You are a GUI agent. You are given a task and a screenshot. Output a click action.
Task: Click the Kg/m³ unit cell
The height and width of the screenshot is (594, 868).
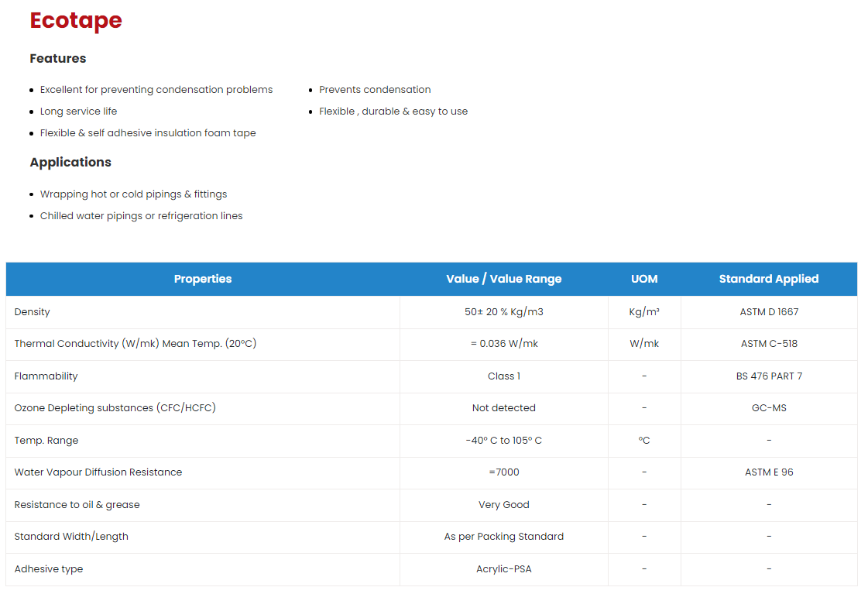coord(644,312)
